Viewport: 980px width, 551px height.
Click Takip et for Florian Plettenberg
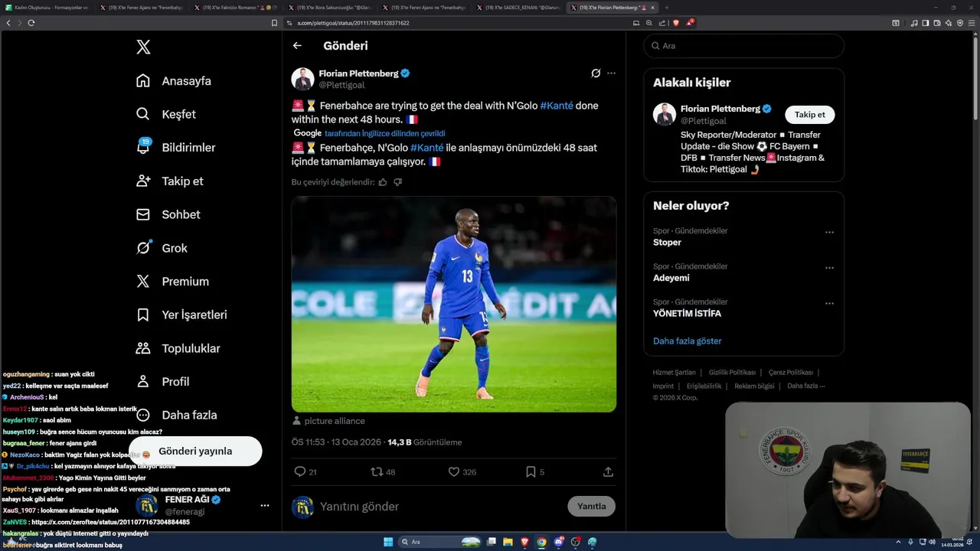click(x=810, y=115)
